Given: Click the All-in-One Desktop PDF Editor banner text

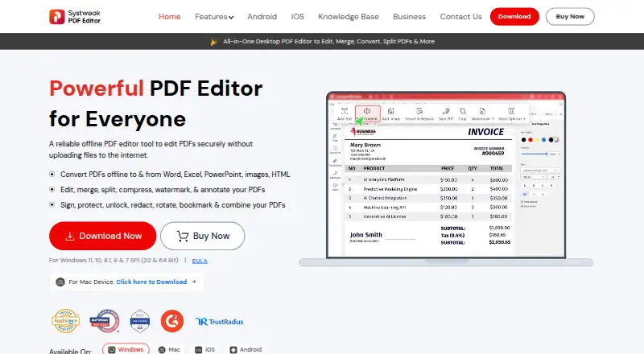Looking at the screenshot, I should tap(328, 42).
